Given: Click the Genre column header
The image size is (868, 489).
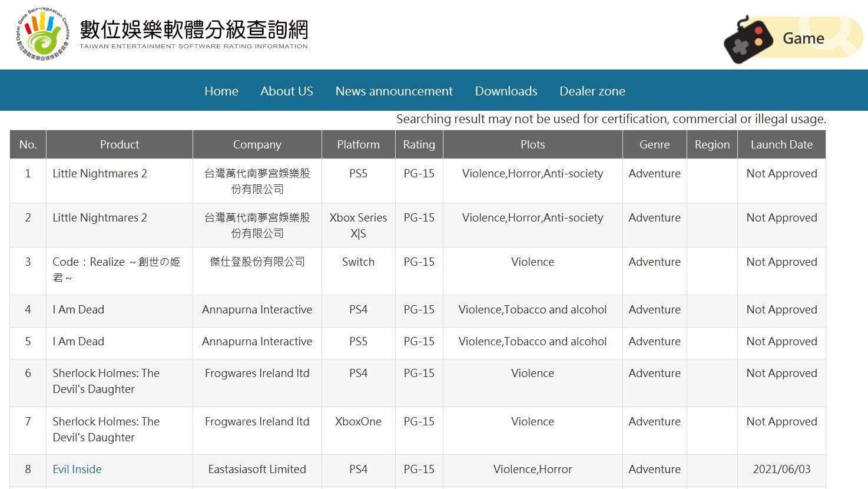Looking at the screenshot, I should (655, 144).
